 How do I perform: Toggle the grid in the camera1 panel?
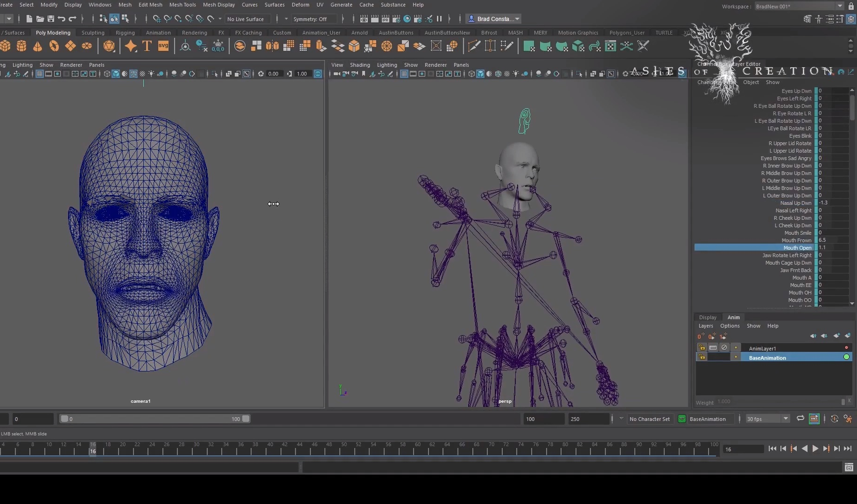[x=39, y=74]
